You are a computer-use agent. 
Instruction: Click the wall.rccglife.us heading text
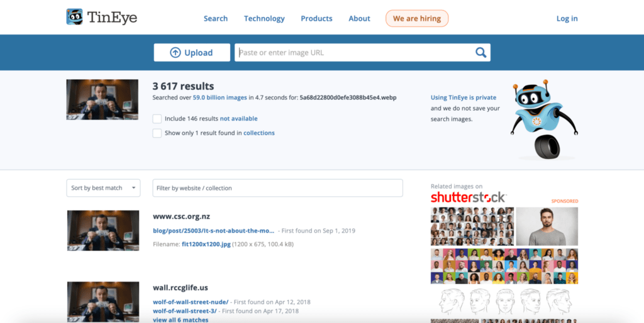(x=180, y=287)
